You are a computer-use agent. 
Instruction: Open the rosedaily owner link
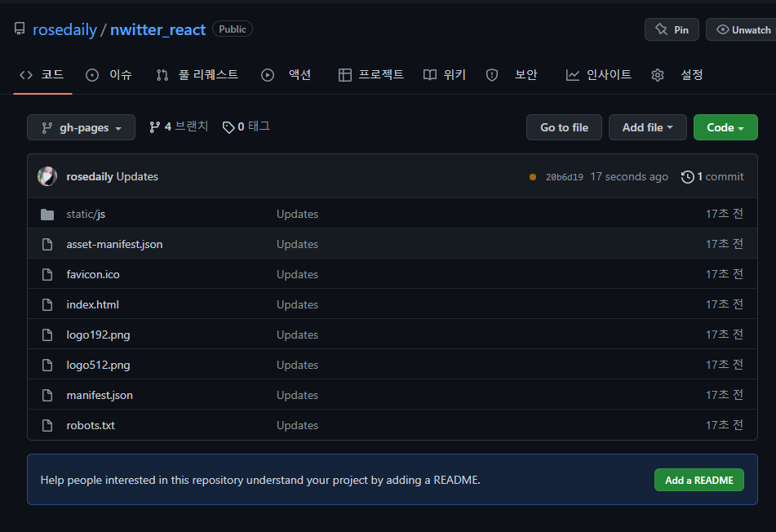[x=64, y=29]
